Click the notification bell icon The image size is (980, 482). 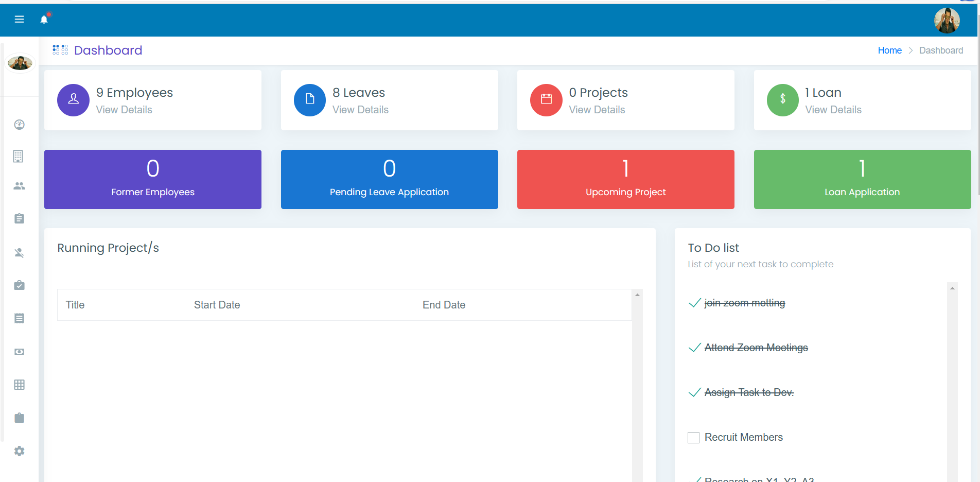coord(44,20)
